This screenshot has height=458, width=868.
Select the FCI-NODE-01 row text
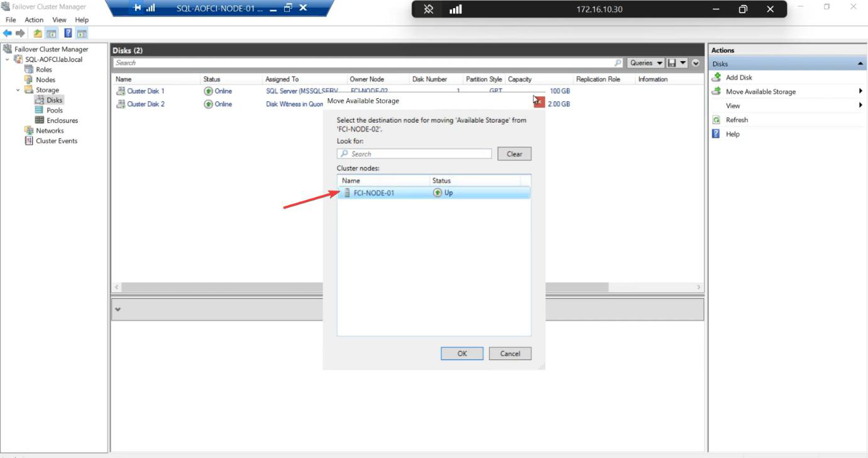[x=374, y=193]
